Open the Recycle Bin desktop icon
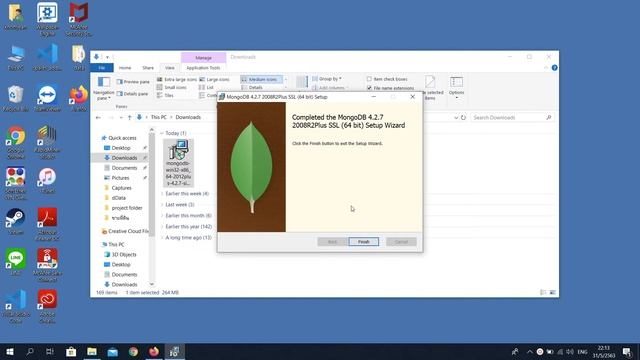 pyautogui.click(x=16, y=98)
